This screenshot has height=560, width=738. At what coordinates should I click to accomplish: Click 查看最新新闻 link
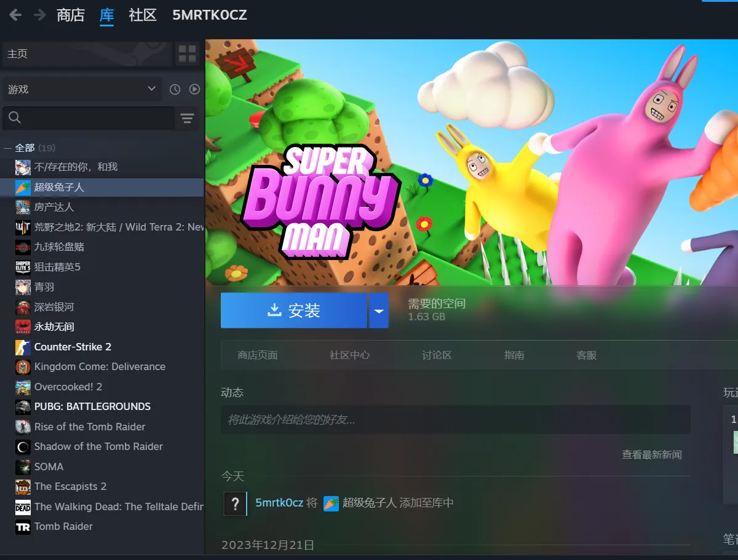651,455
